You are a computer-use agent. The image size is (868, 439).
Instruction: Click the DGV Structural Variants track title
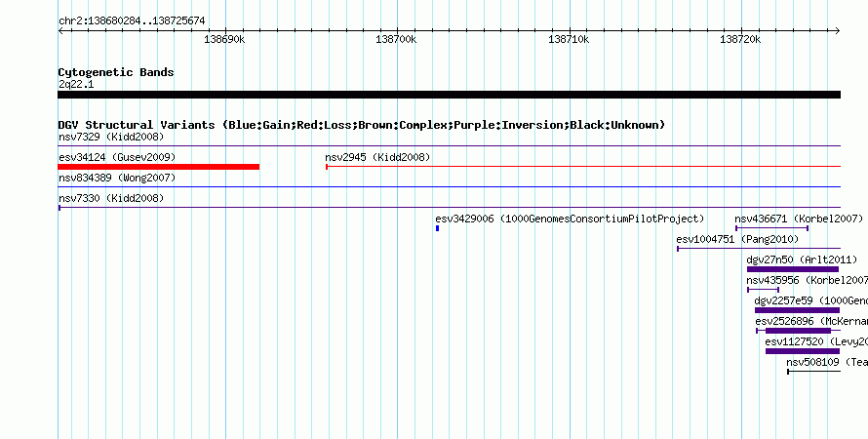362,125
